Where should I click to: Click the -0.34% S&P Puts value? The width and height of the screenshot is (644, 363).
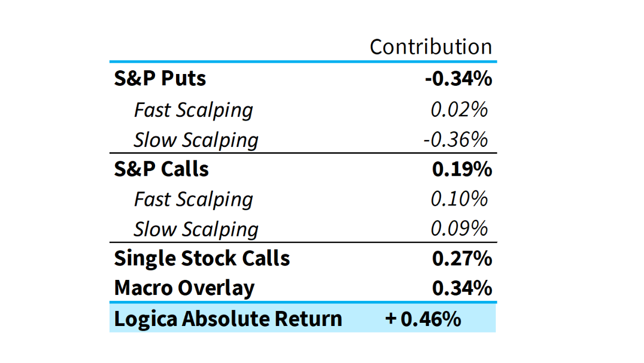[x=458, y=79]
